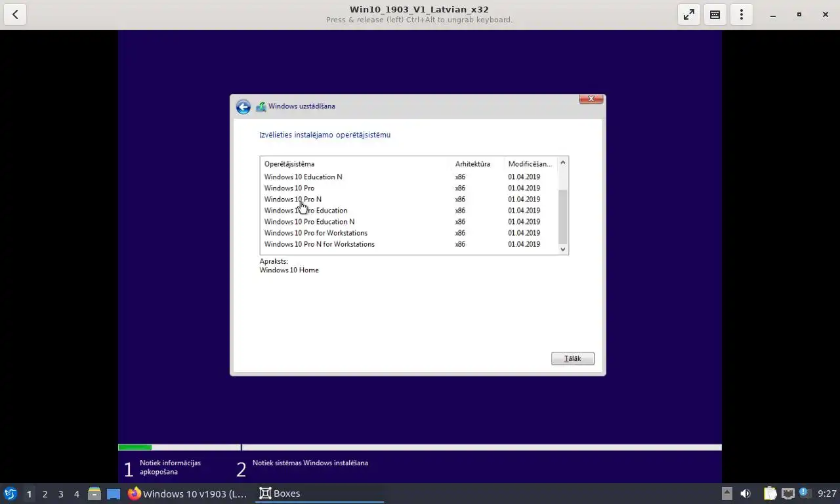Switch to workspace 4
The height and width of the screenshot is (504, 840).
[76, 493]
